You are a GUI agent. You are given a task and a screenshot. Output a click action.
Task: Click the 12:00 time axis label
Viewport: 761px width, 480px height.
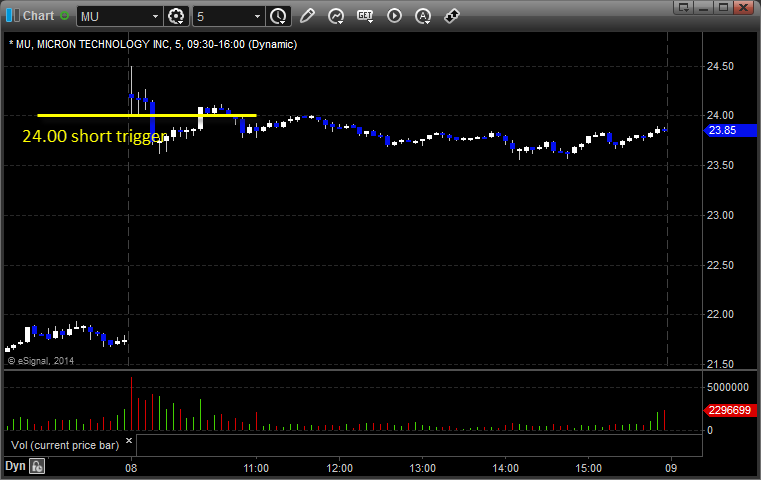click(339, 468)
